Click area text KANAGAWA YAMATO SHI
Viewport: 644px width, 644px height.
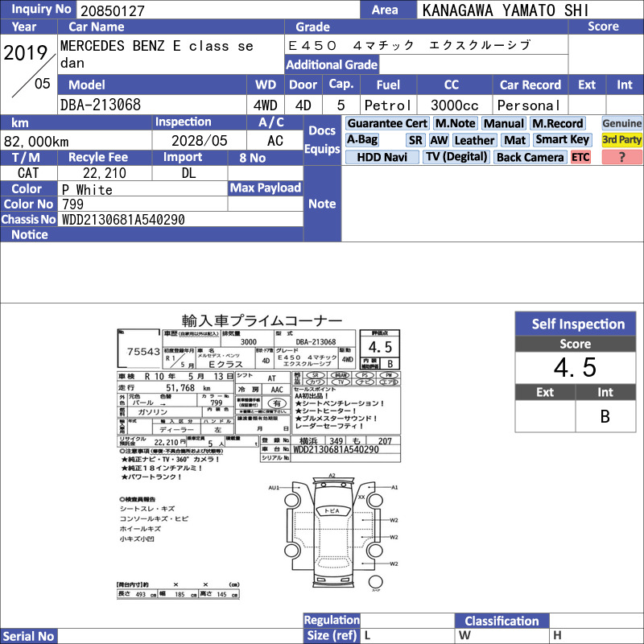click(x=506, y=10)
